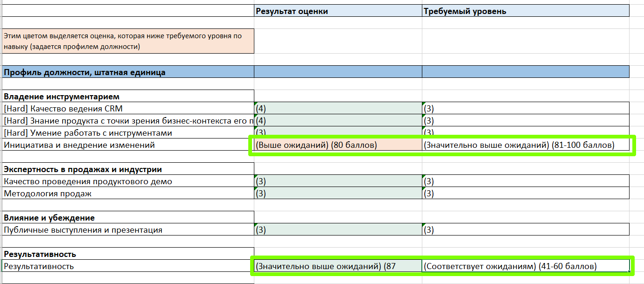The width and height of the screenshot is (644, 284).
Task: Select '[Hard] Умение работать с инструментами' cell
Action: 128,132
